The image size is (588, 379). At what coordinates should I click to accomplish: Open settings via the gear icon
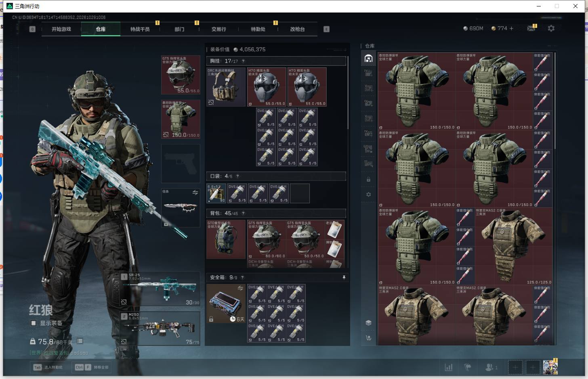(x=551, y=28)
